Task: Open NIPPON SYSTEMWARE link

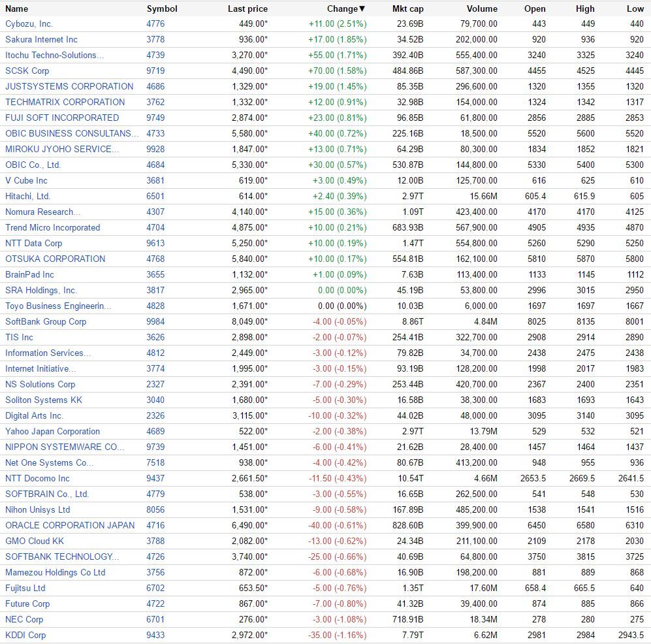Action: tap(65, 447)
